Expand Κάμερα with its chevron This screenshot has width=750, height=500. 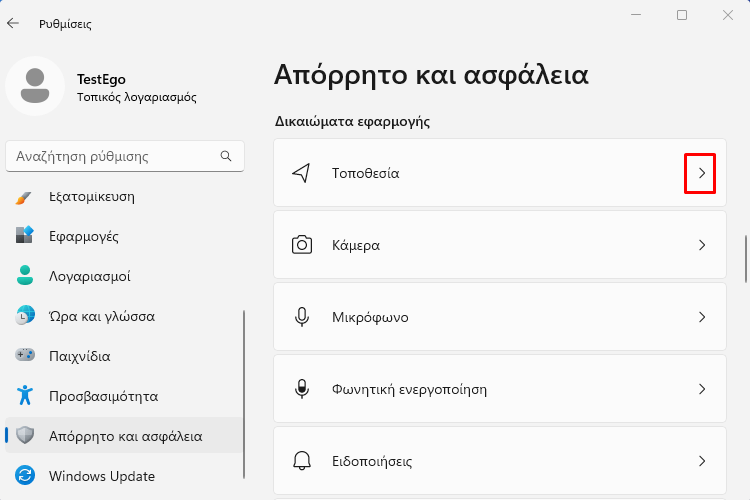702,245
